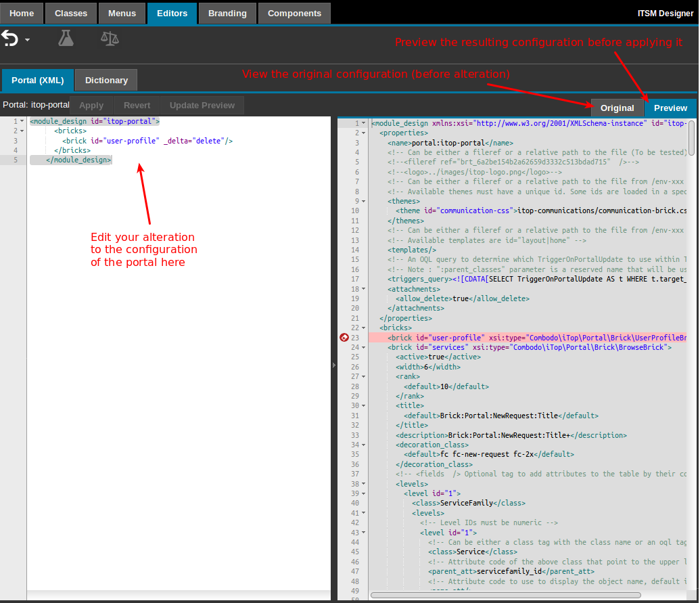Image resolution: width=700 pixels, height=603 pixels.
Task: Click the splitter handle between editor panes
Action: point(333,365)
